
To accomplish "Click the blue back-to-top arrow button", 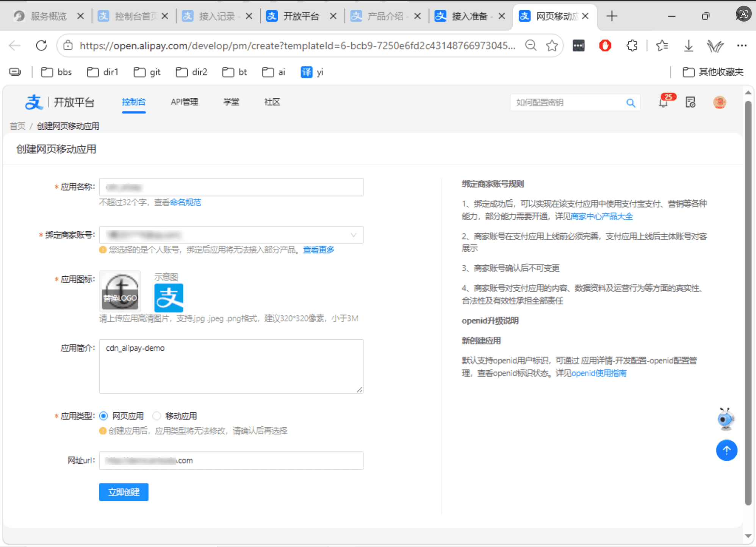I will 726,450.
